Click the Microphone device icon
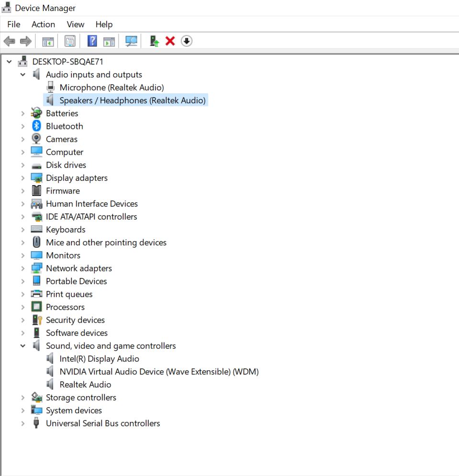The height and width of the screenshot is (476, 459). [x=50, y=87]
